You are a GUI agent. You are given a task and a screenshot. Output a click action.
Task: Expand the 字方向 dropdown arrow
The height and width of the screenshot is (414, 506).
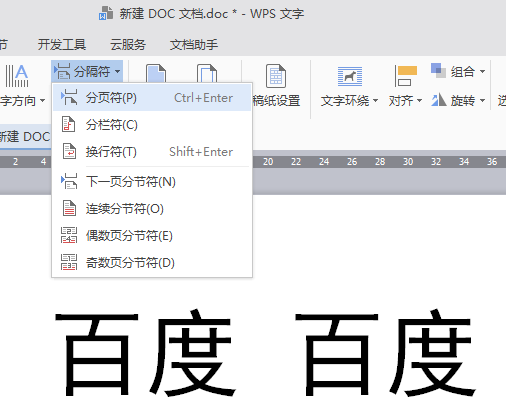42,100
